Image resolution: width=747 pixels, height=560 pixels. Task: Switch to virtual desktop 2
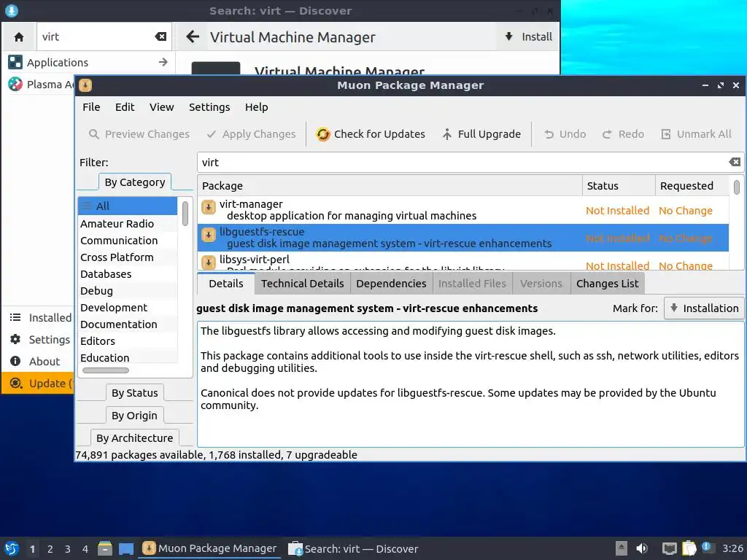pos(50,549)
